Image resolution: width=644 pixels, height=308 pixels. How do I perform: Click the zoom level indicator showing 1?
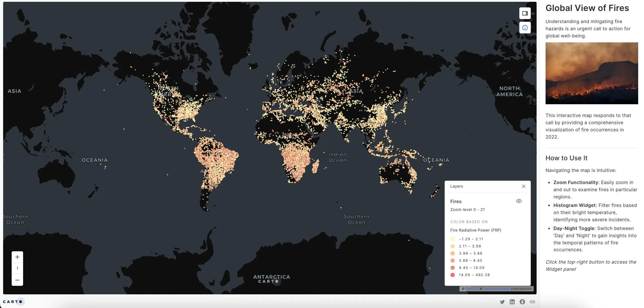17,268
